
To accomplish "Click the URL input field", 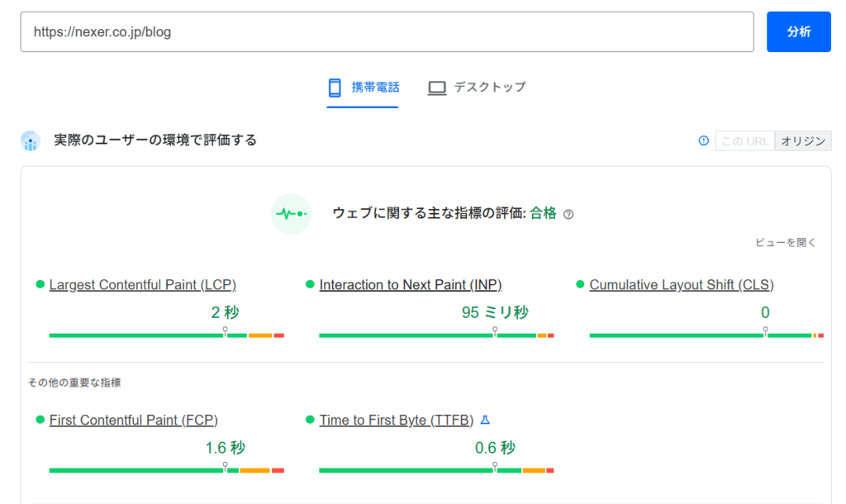I will tap(387, 31).
